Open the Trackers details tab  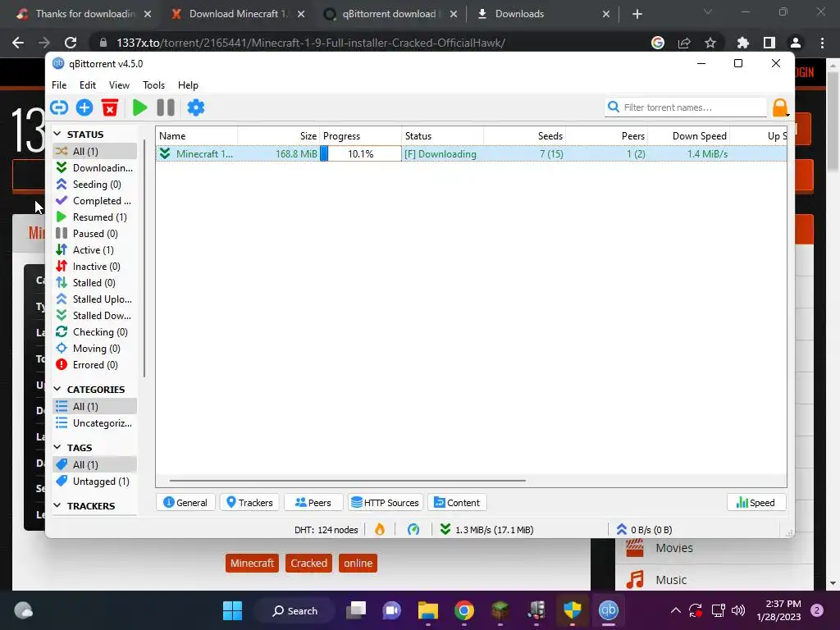pos(249,503)
